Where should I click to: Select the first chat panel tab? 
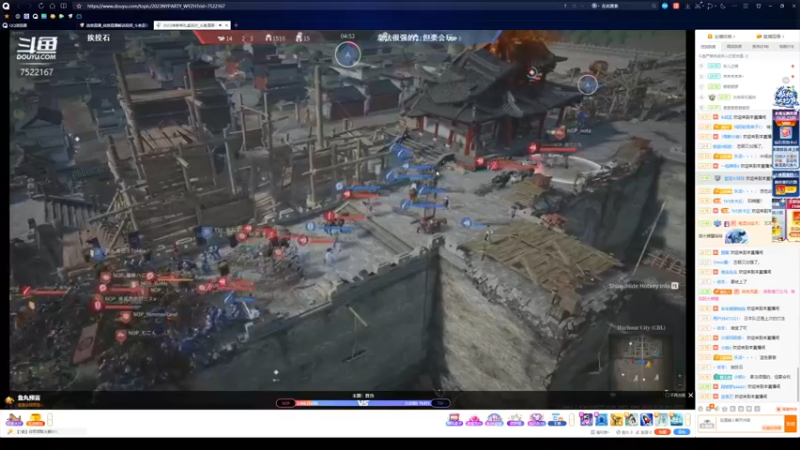tap(708, 46)
